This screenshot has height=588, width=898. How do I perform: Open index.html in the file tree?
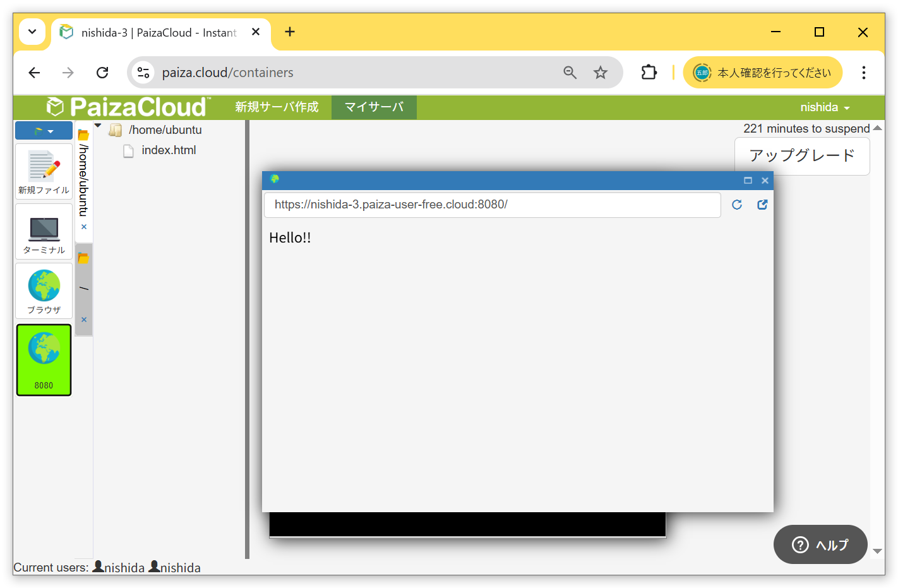169,150
